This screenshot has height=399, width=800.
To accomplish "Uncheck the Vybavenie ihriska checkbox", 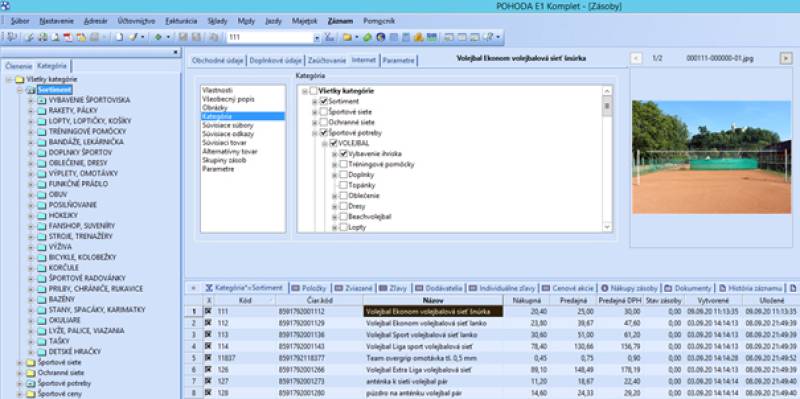I will pyautogui.click(x=343, y=154).
